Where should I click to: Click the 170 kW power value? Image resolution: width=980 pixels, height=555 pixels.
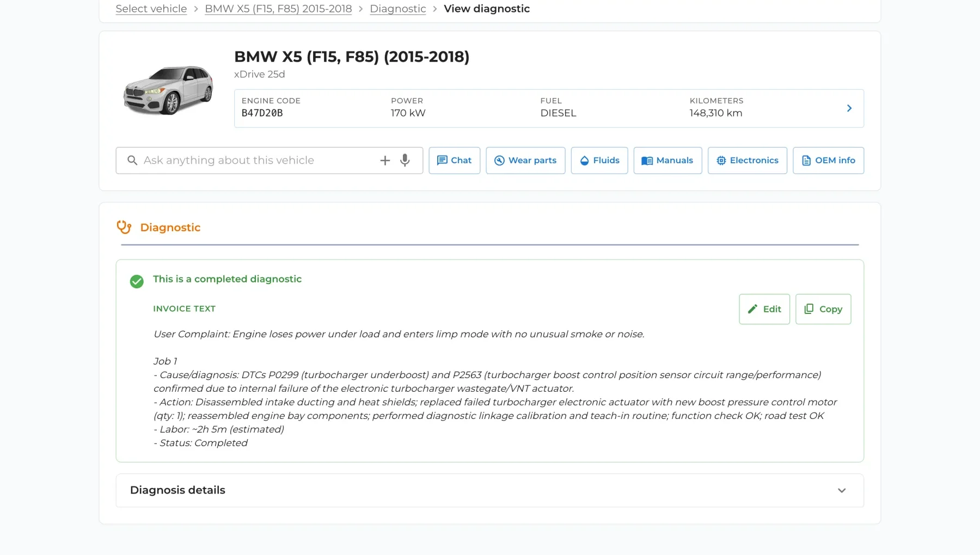[x=408, y=113]
